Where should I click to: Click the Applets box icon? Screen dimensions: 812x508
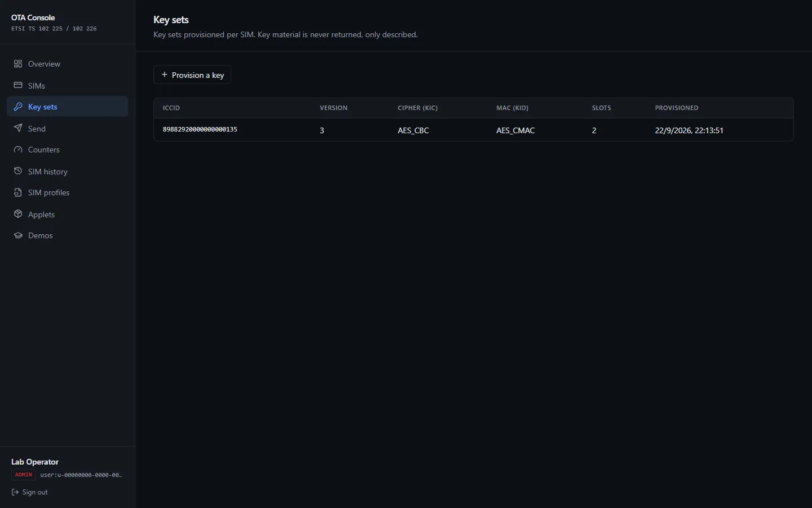(x=18, y=214)
